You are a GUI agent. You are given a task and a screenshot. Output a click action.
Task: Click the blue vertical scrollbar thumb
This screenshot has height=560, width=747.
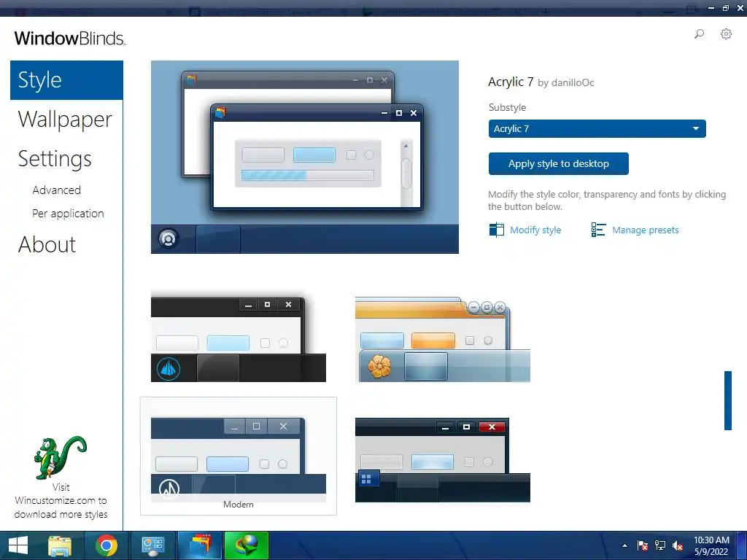coord(728,400)
